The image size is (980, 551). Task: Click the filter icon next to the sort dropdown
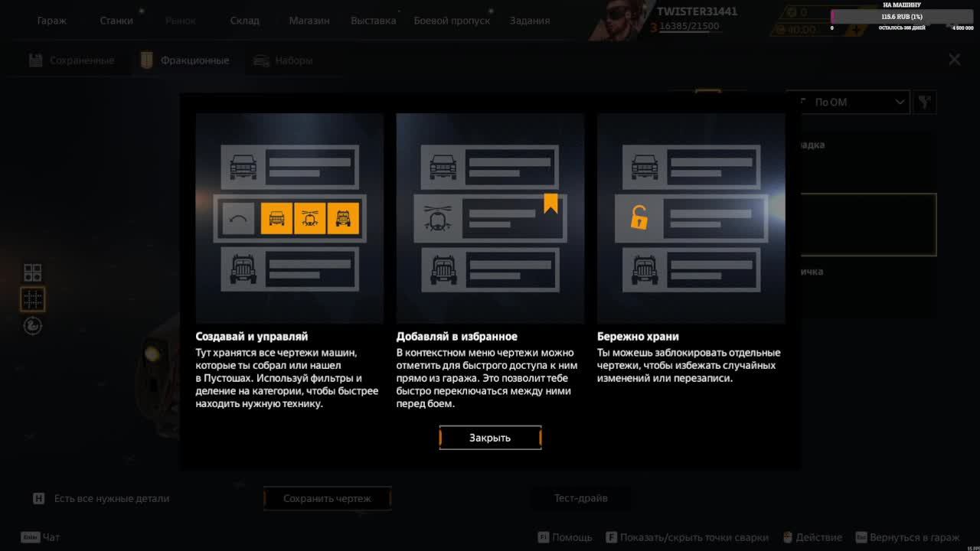(x=925, y=102)
